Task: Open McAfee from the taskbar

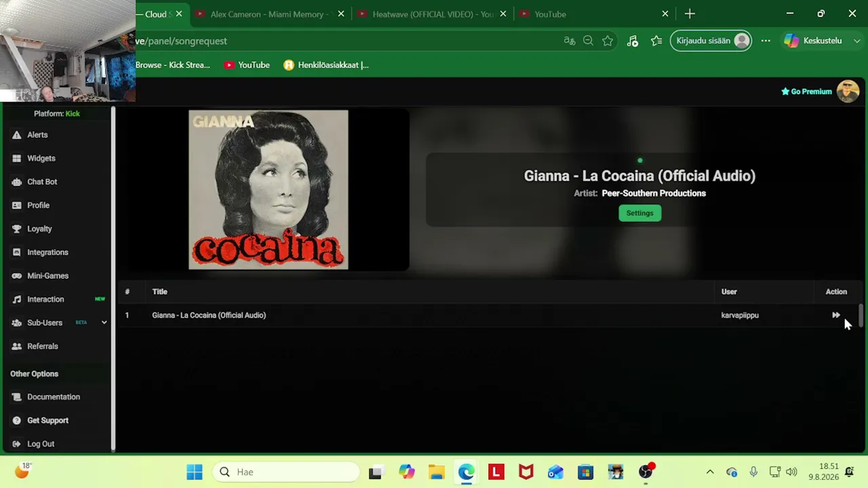Action: click(526, 472)
